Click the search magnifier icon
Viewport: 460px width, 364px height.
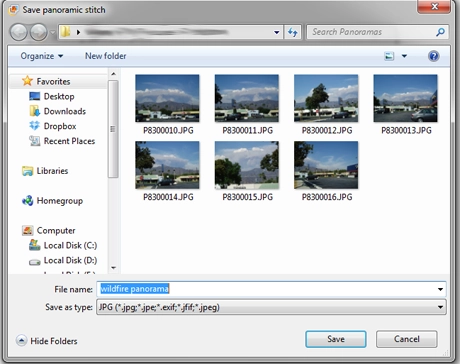(x=440, y=32)
